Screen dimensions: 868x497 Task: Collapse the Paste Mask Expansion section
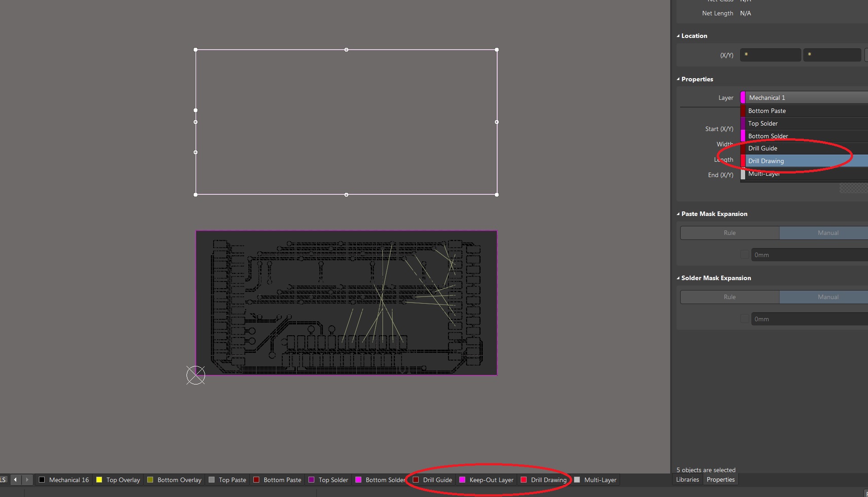coord(678,214)
